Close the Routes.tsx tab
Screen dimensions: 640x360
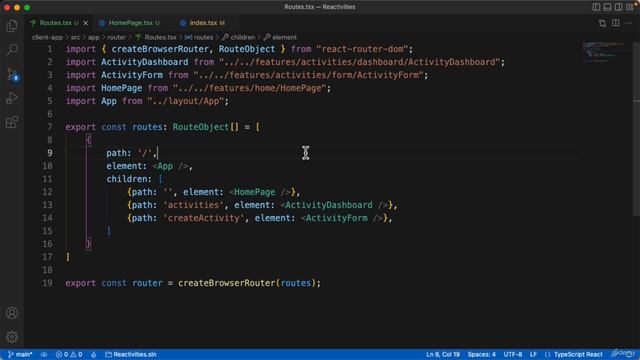[85, 23]
